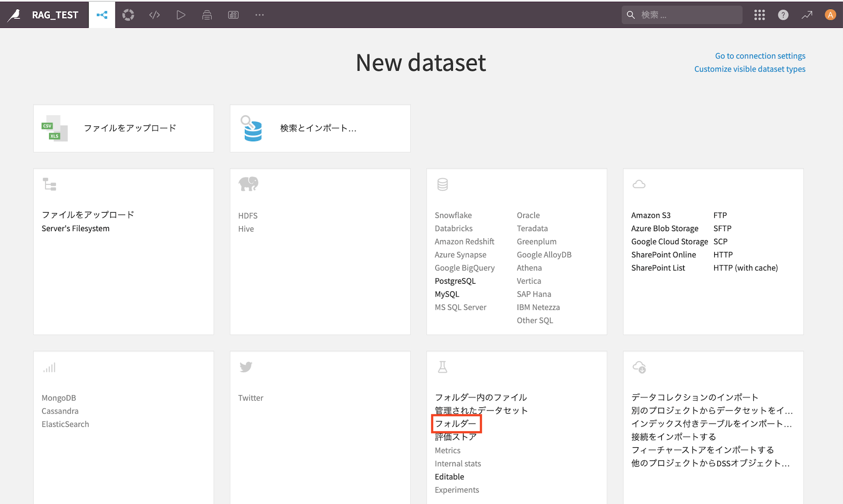Screen dimensions: 843x504
Task: Choose MySQL dataset type
Action: (x=447, y=294)
